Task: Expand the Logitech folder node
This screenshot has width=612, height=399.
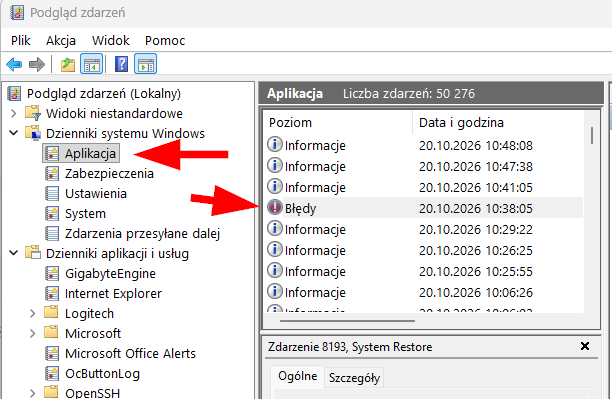Action: click(x=33, y=314)
